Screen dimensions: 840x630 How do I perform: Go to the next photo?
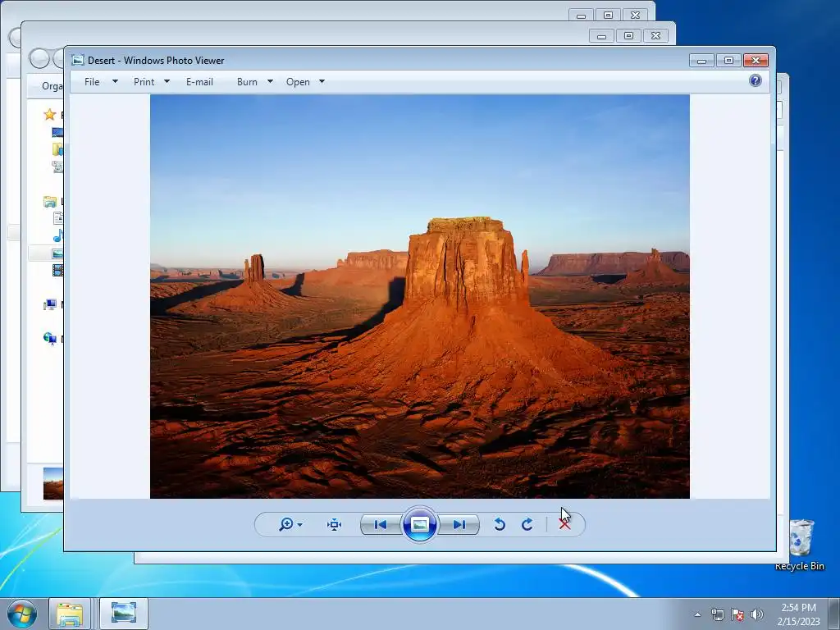pyautogui.click(x=459, y=524)
